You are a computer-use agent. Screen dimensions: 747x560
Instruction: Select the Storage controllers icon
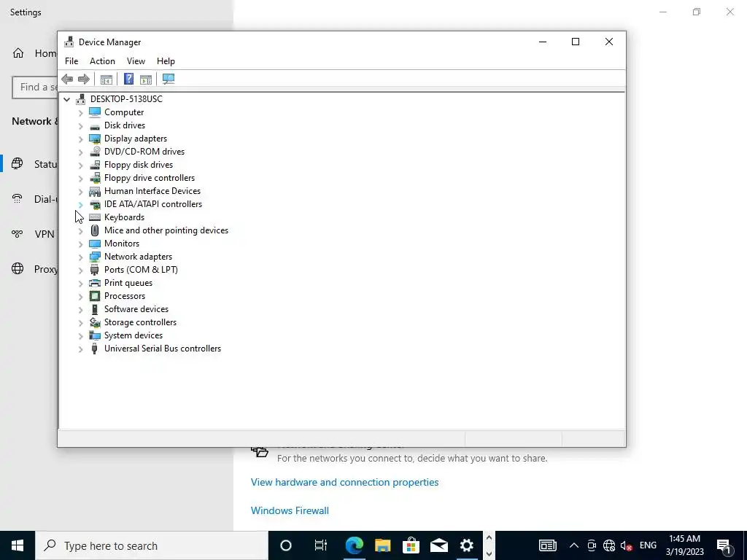pos(95,322)
